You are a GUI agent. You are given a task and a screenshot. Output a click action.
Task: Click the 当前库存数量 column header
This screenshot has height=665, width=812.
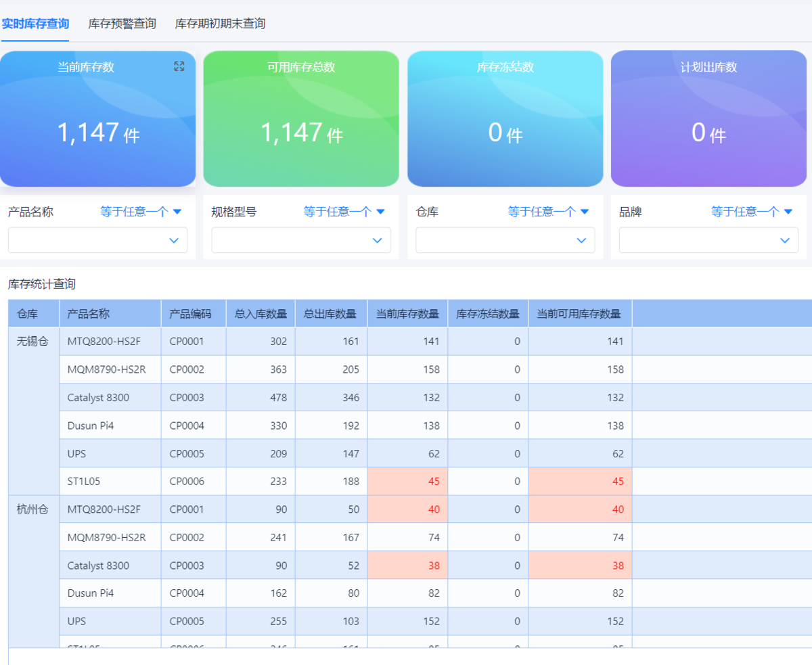407,314
